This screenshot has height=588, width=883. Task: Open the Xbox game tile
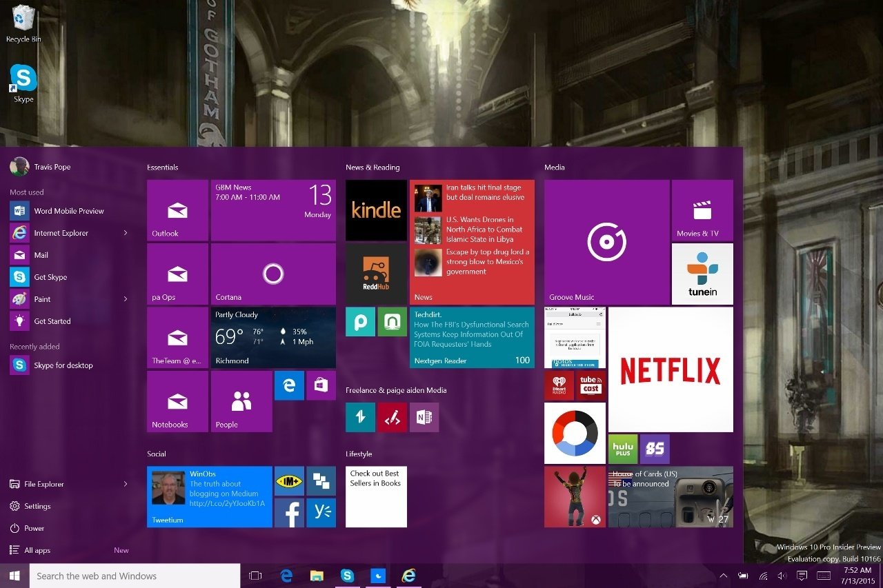pos(575,497)
